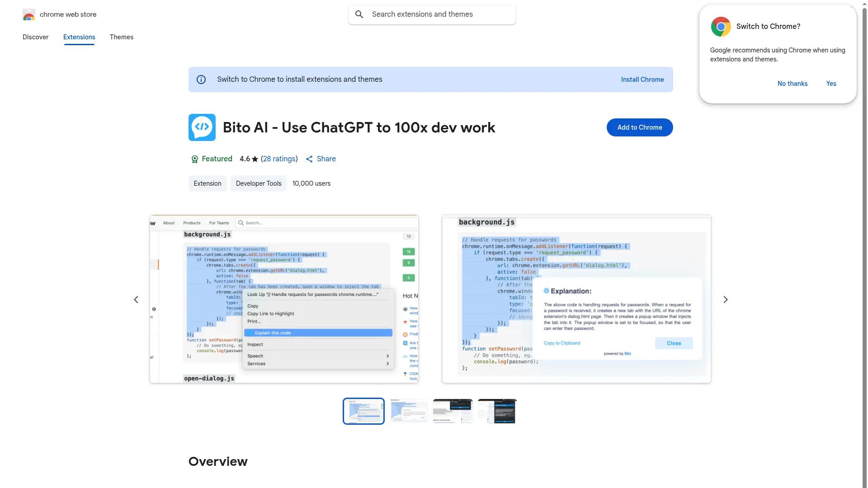The width and height of the screenshot is (868, 488).
Task: Open the Discover tab
Action: pos(35,37)
